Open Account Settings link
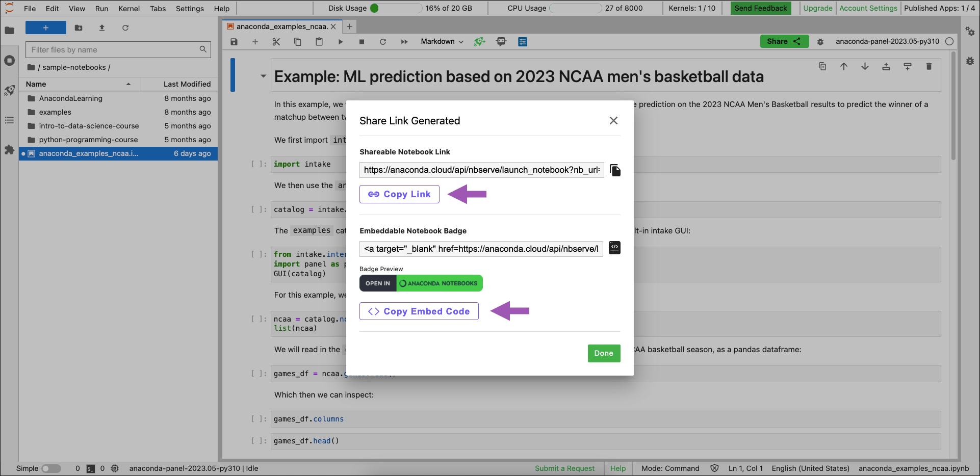This screenshot has height=476, width=980. (868, 8)
